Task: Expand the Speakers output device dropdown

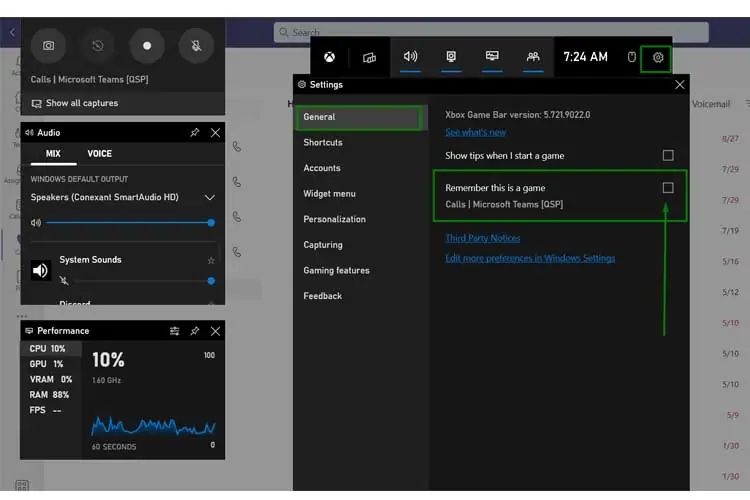Action: coord(209,198)
